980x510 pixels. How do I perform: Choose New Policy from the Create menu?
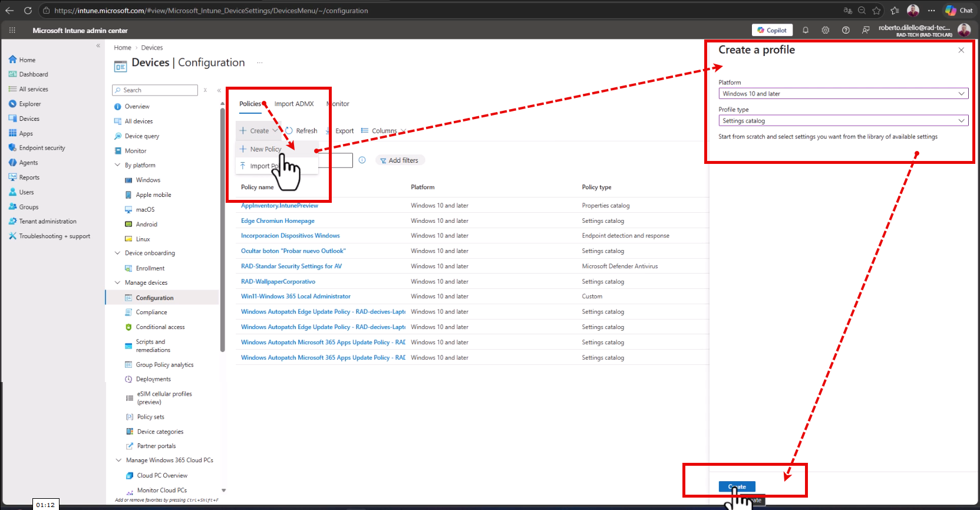click(x=276, y=149)
